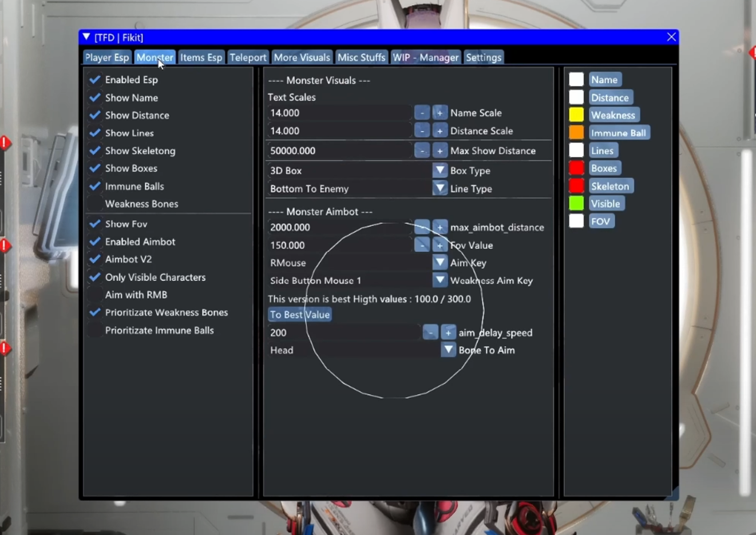Pick the yellow Weakness color swatch
Viewport: 756px width, 535px height.
point(576,115)
